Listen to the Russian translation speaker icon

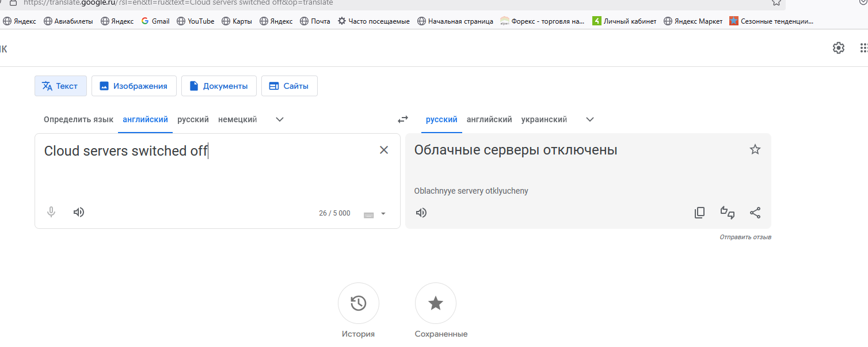point(421,213)
